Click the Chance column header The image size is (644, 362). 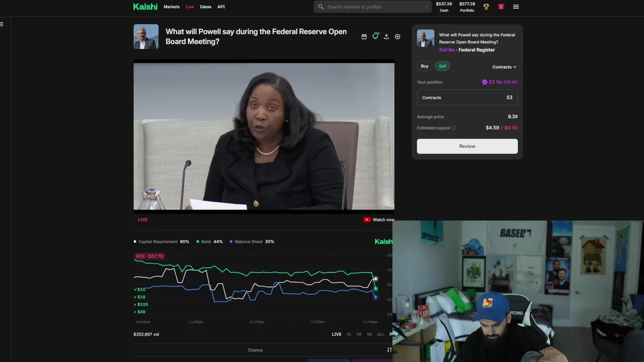[255, 350]
